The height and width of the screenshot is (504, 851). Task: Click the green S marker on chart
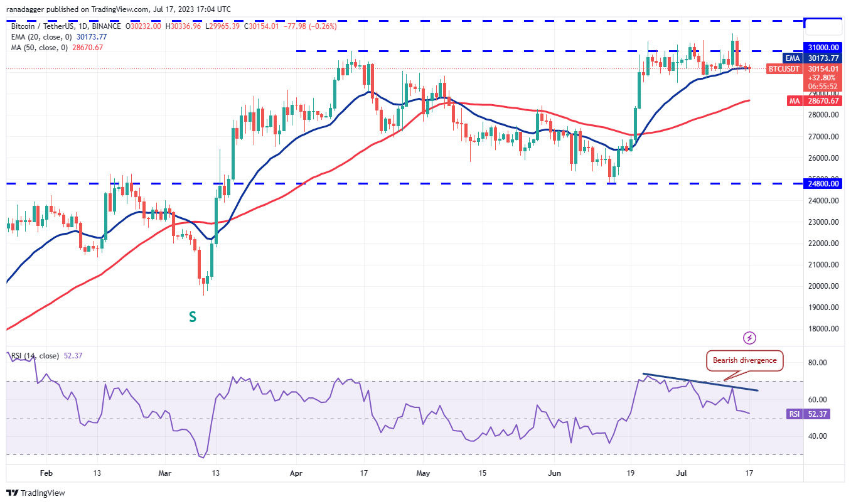(x=193, y=318)
